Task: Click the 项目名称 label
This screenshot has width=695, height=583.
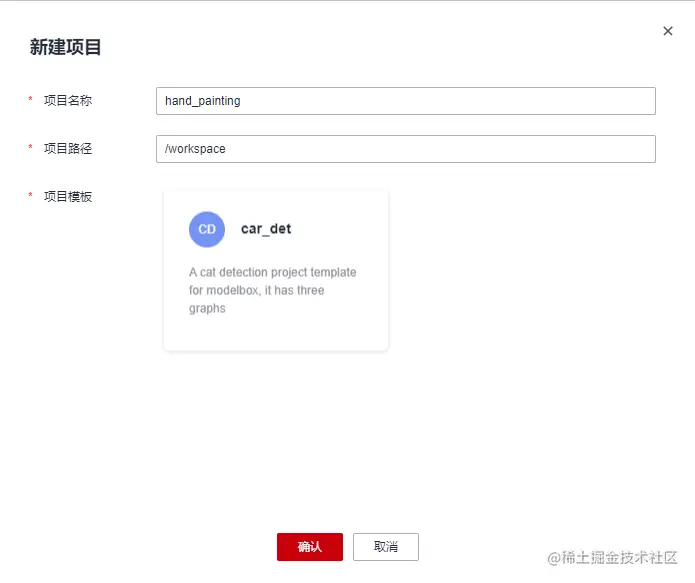Action: (x=68, y=101)
